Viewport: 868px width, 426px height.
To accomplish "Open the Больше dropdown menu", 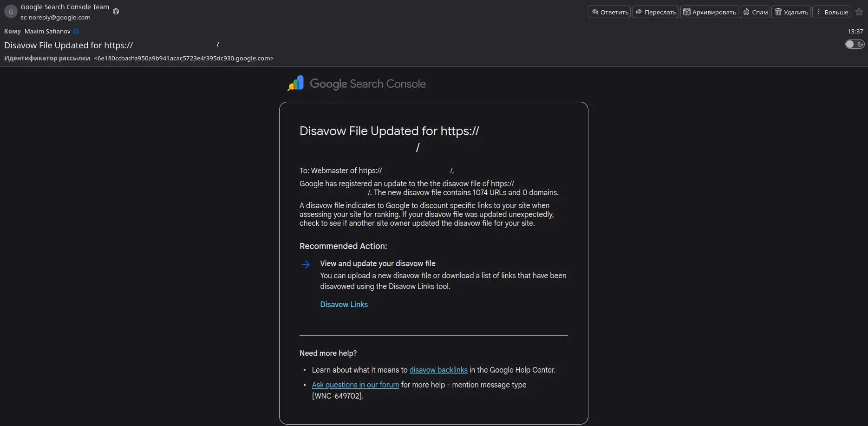I will click(831, 12).
